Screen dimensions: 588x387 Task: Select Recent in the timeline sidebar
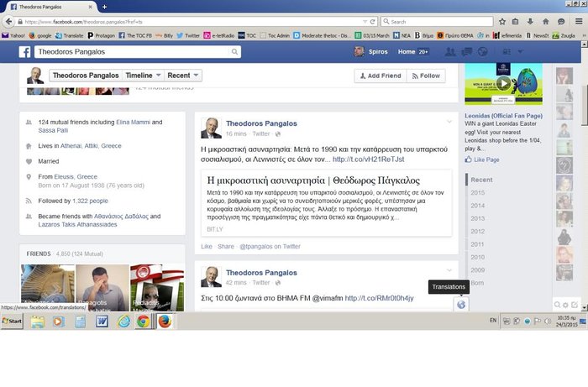pos(481,180)
